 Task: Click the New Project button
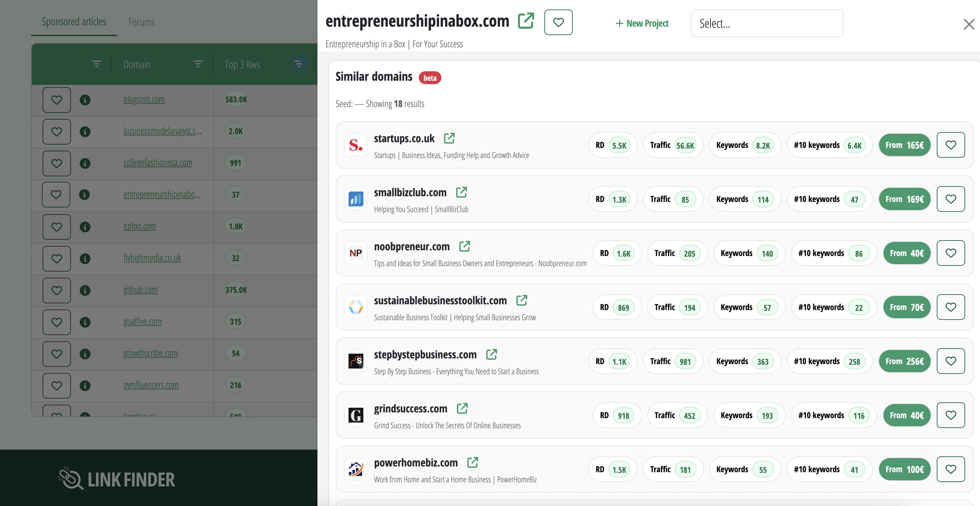pyautogui.click(x=642, y=23)
